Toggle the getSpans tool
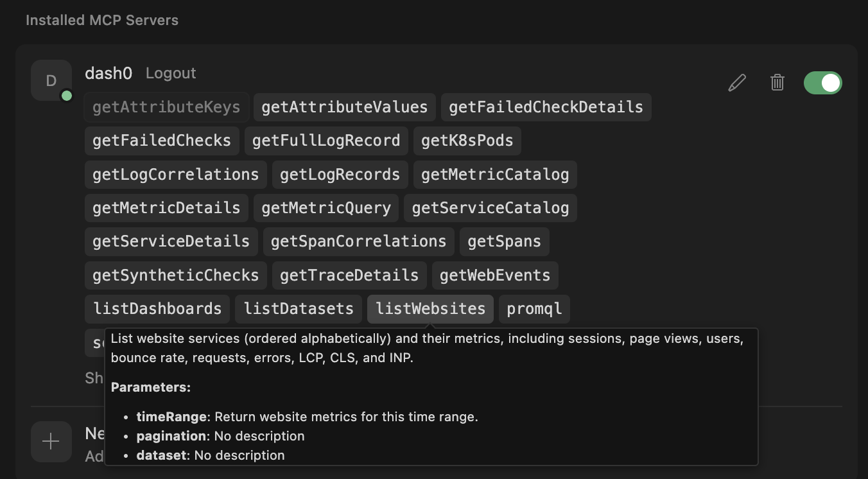This screenshot has height=479, width=868. 504,241
